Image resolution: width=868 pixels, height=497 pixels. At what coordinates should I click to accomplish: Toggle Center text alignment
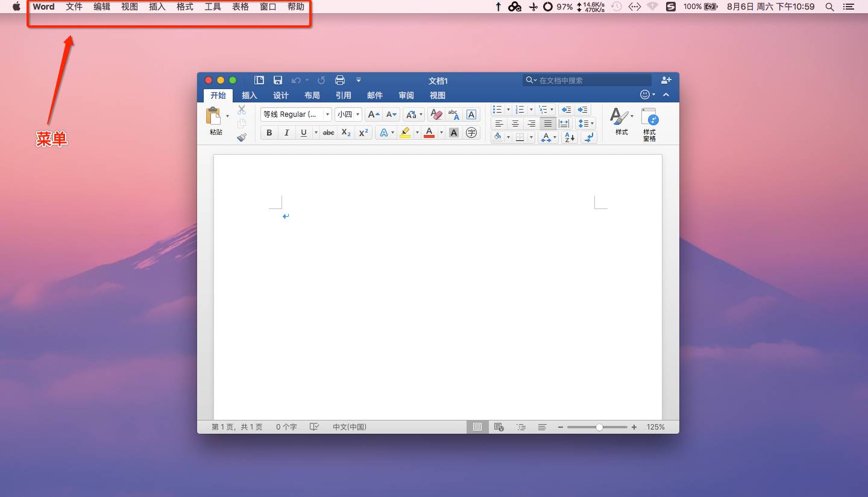coord(515,123)
